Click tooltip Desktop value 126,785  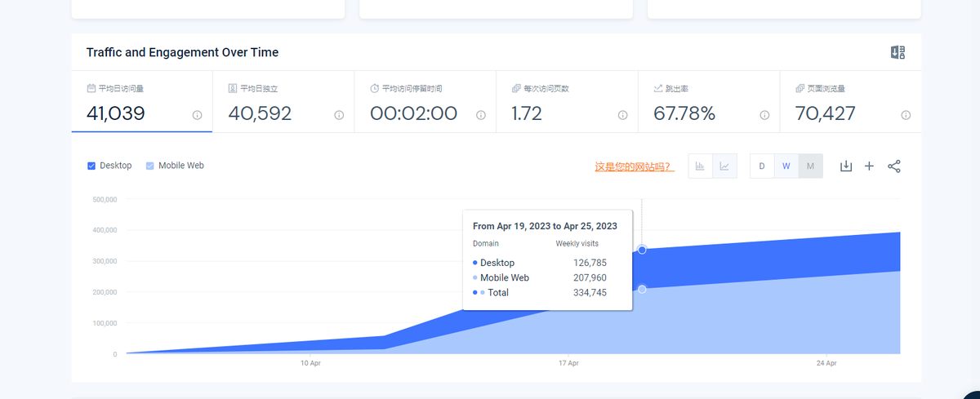tap(590, 264)
